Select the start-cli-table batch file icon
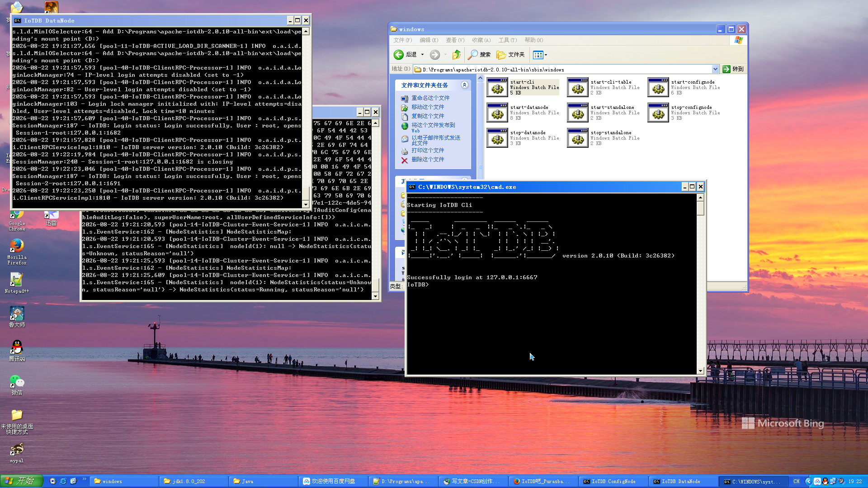The height and width of the screenshot is (488, 868). 578,87
